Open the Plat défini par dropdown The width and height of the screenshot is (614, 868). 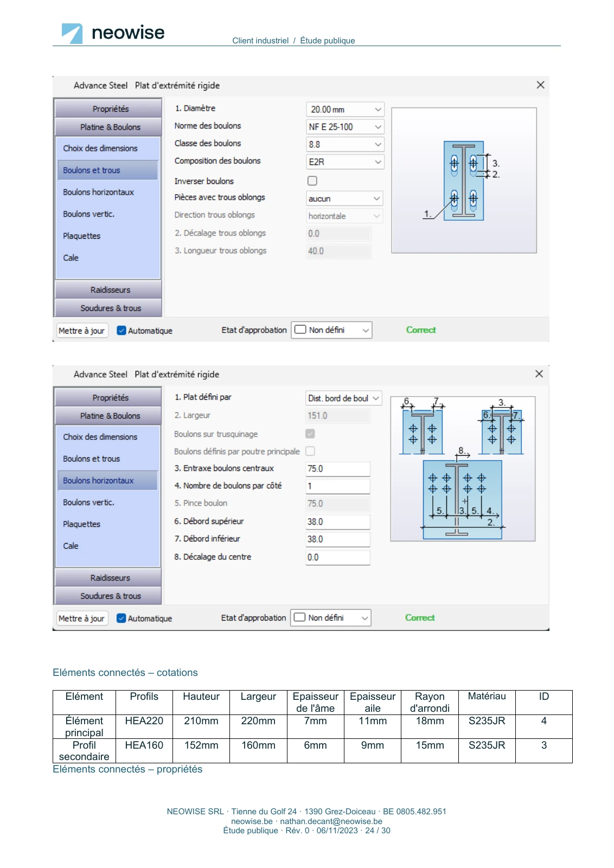pos(344,398)
